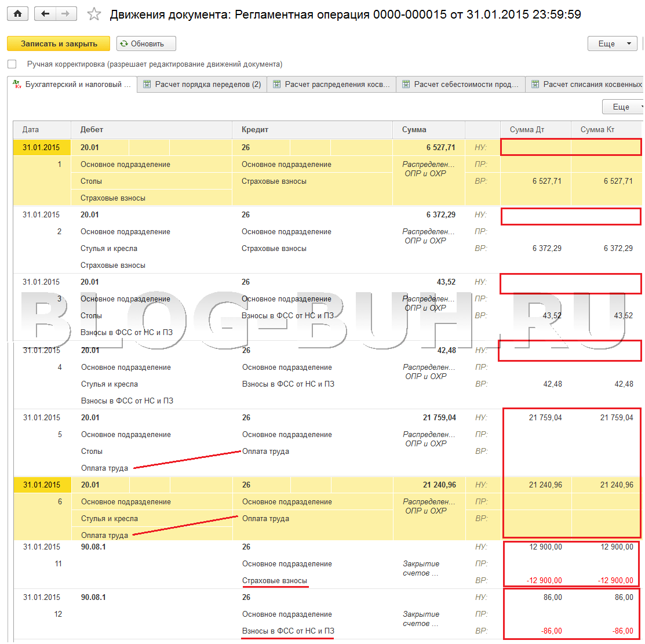645x644 pixels.
Task: Open the table's Еще dropdown menu
Action: coord(624,107)
